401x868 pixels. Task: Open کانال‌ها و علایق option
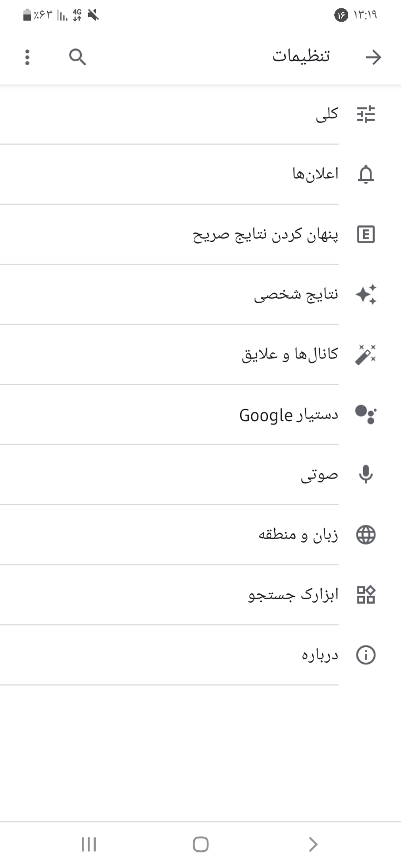290,354
